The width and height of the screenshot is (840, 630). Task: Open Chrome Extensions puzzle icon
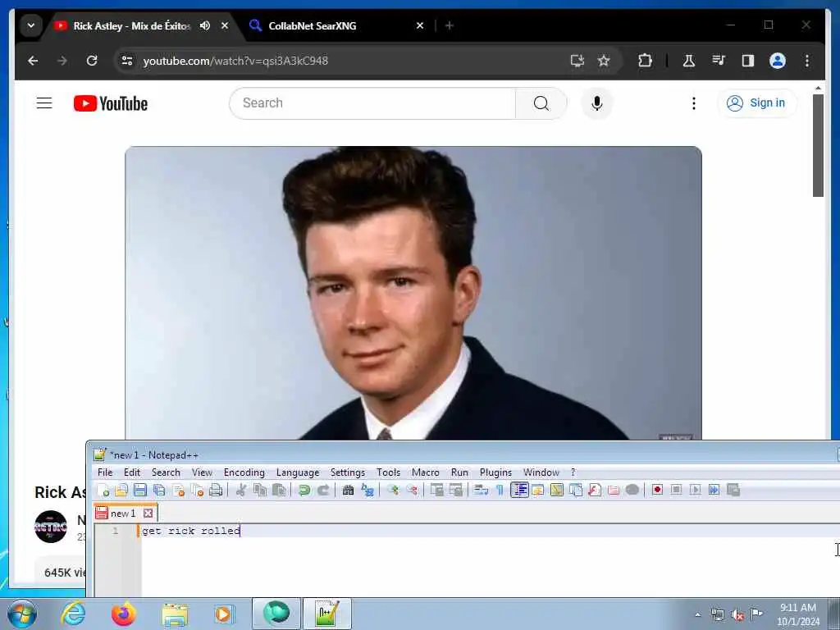(x=645, y=61)
